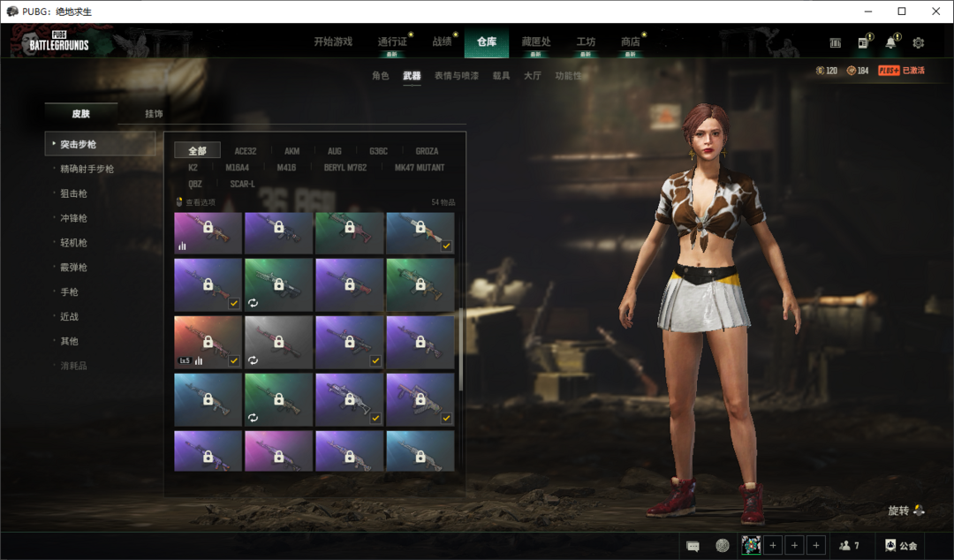Filter skins by GROZA
Viewport: 954px width, 560px height.
click(x=427, y=151)
